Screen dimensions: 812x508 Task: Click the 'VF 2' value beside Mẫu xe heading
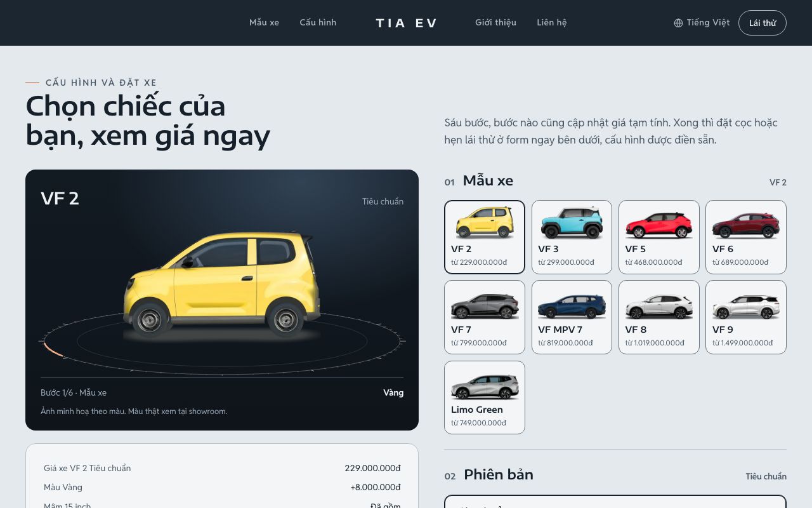tap(778, 182)
